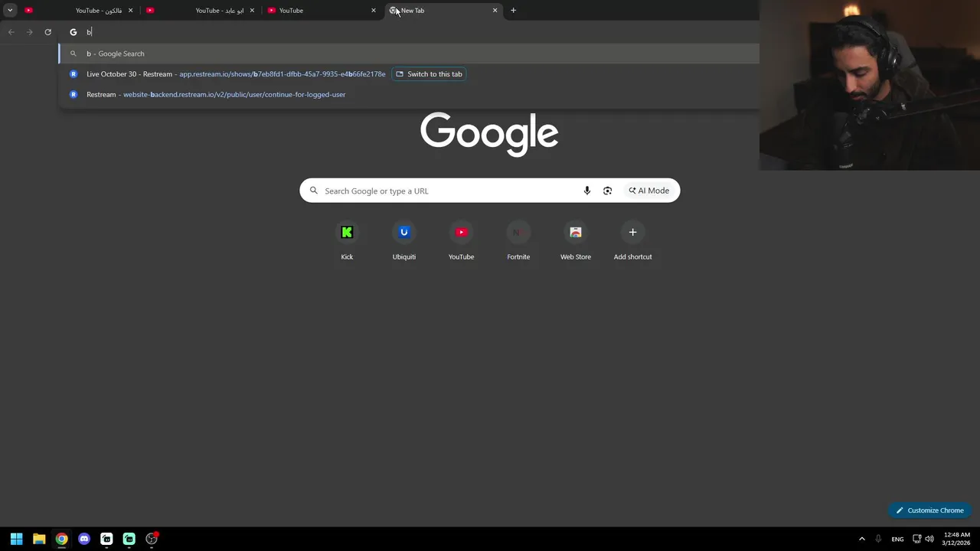Go forward with the forward arrow
Viewport: 980px width, 551px height.
point(29,32)
